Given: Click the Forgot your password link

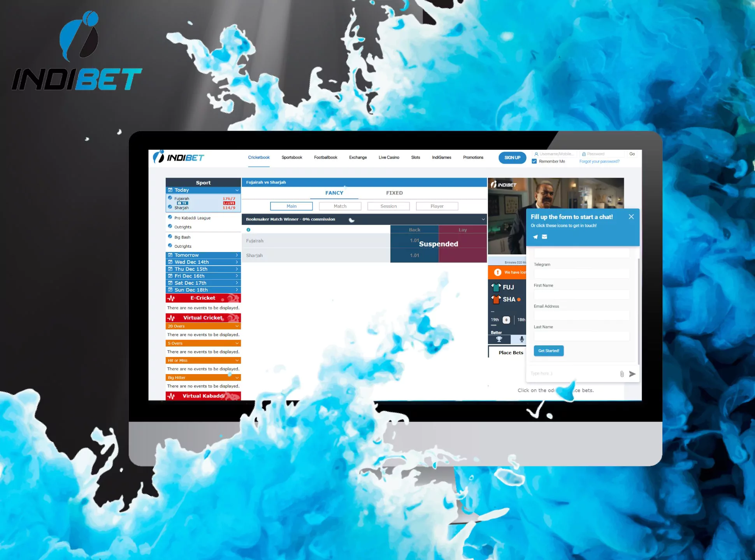Looking at the screenshot, I should click(600, 161).
